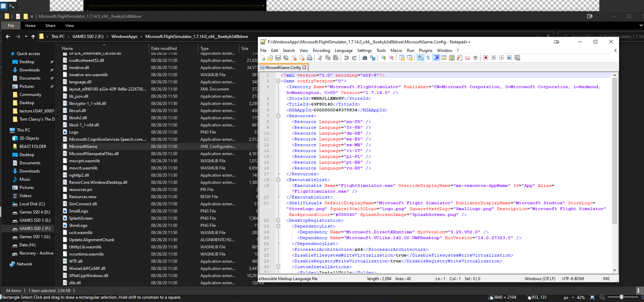644x302 pixels.
Task: Click the Replace icon in Notepad++ toolbar
Action: pyautogui.click(x=372, y=58)
